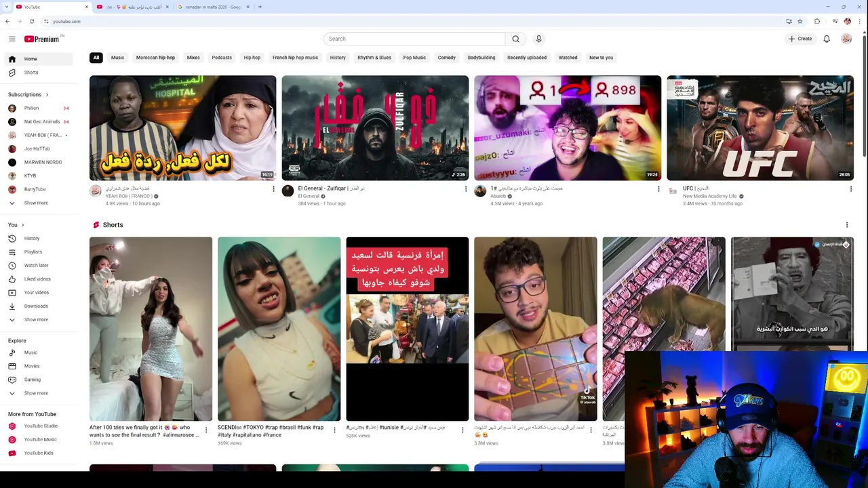This screenshot has width=868, height=488.
Task: Open more options for El General video
Action: point(466,189)
